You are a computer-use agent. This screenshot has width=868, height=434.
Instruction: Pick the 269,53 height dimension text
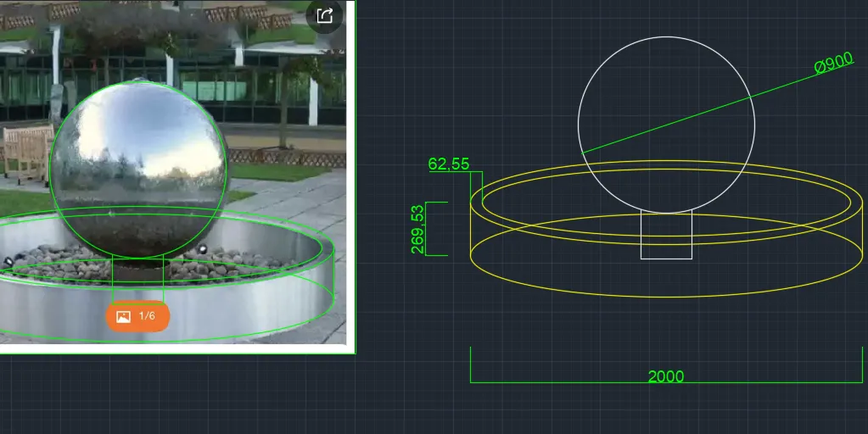click(417, 229)
